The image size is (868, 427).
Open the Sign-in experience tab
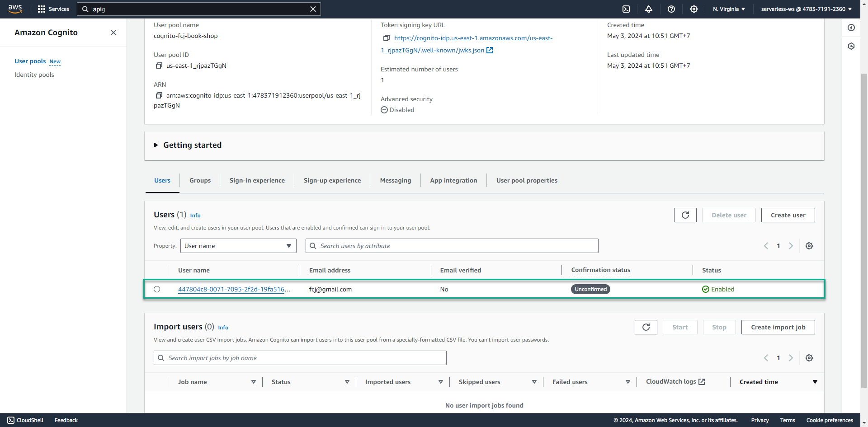pos(257,180)
